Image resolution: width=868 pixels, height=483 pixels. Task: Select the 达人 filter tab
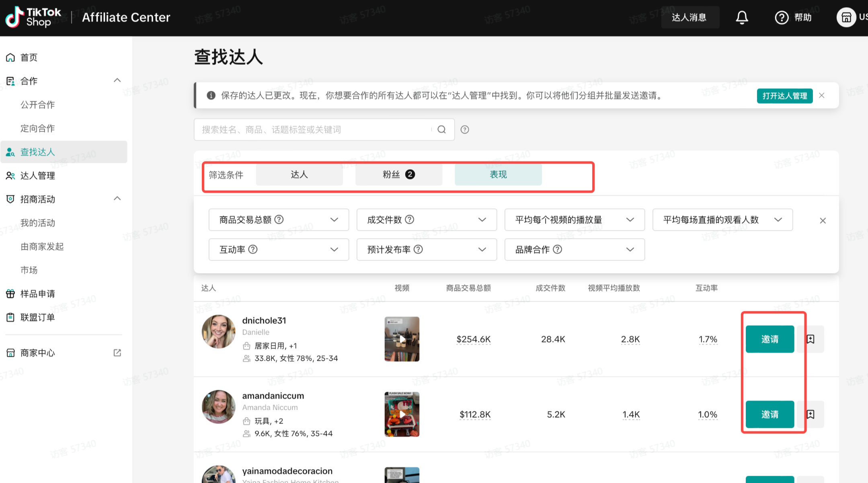click(x=299, y=175)
